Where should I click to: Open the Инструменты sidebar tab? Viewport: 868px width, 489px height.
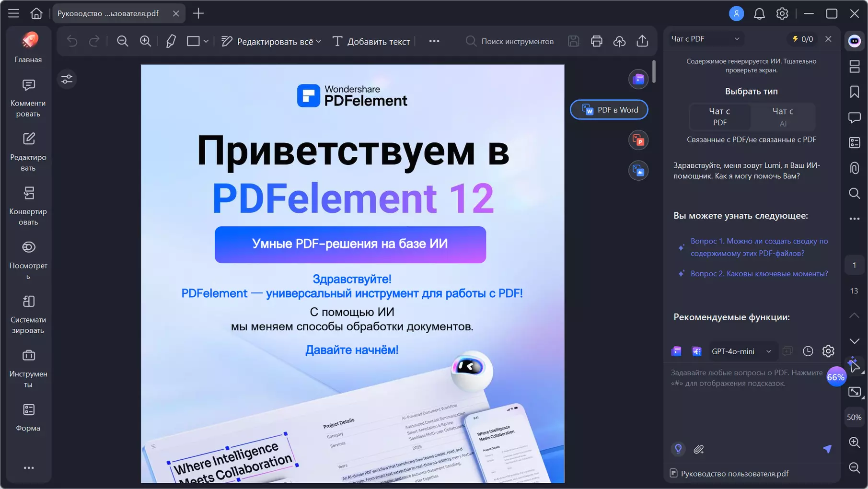coord(28,369)
